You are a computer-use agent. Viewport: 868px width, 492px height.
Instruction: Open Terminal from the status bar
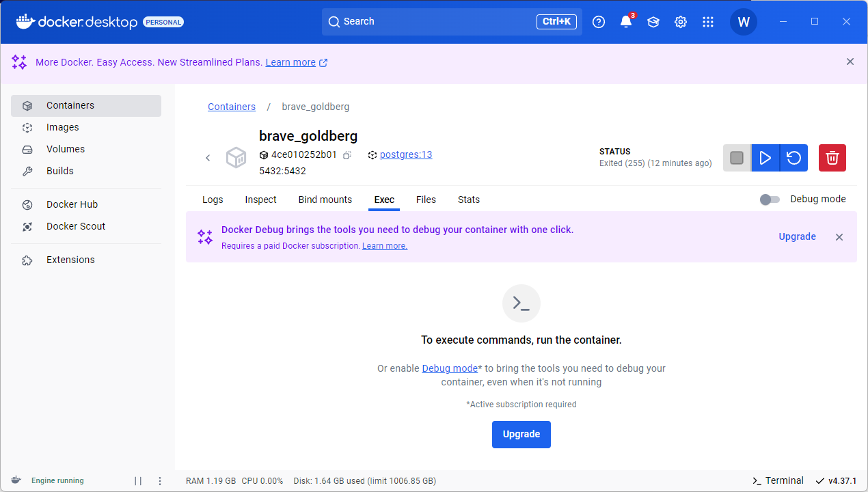pos(778,480)
